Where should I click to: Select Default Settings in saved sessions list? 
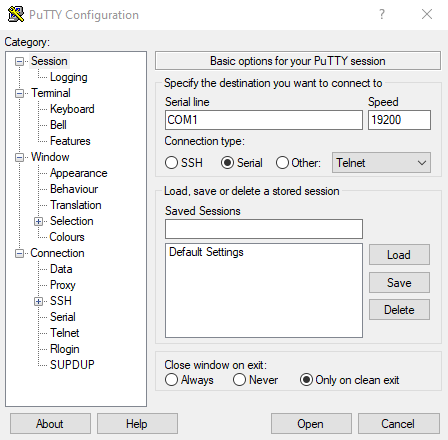206,252
